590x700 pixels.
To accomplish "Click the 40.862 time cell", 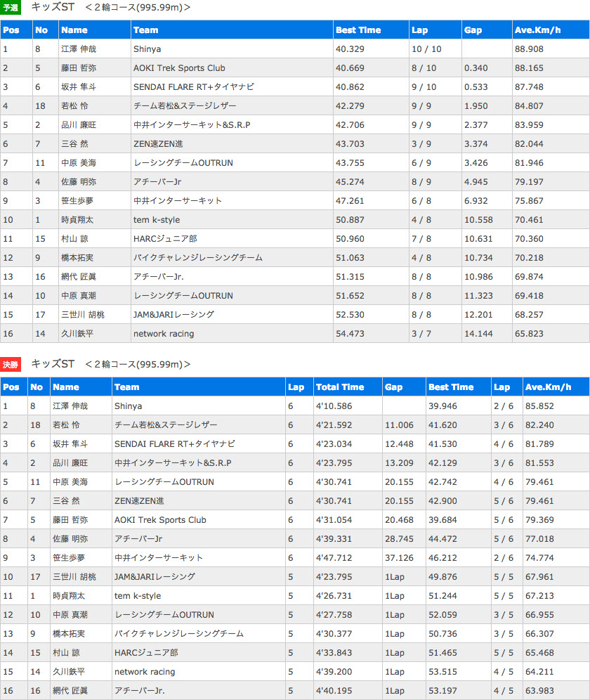I will click(350, 87).
